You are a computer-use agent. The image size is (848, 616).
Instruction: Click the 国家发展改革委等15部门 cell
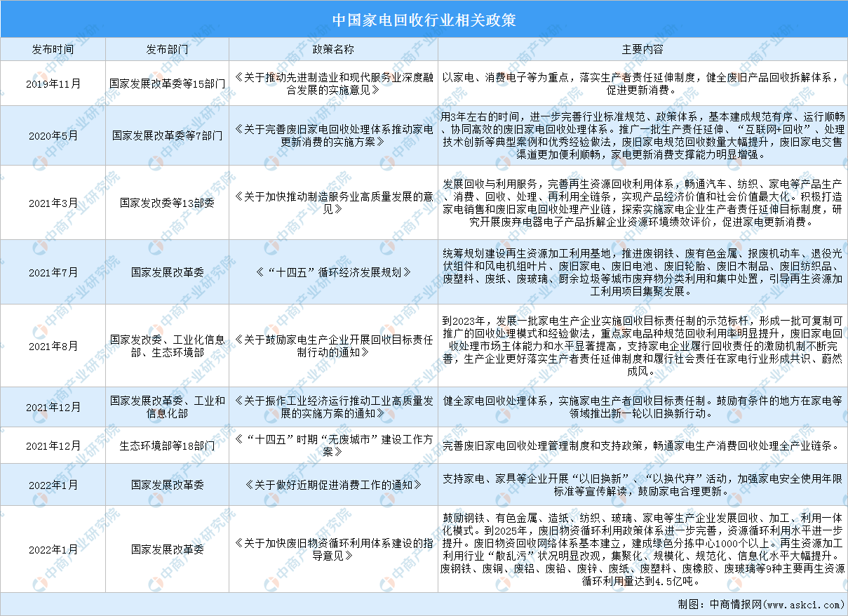pos(167,83)
